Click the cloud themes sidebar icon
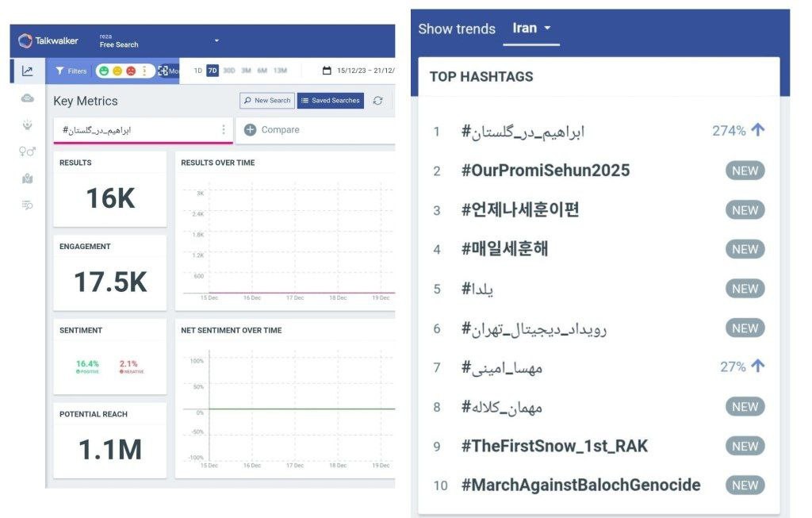 (x=28, y=98)
